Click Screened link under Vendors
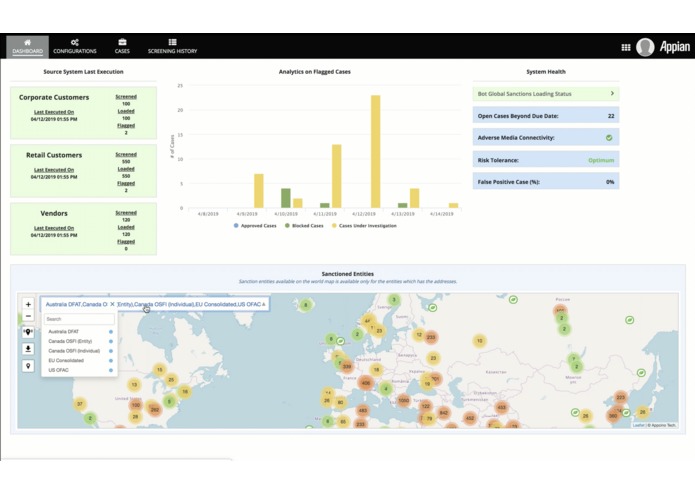The height and width of the screenshot is (494, 695). click(126, 213)
